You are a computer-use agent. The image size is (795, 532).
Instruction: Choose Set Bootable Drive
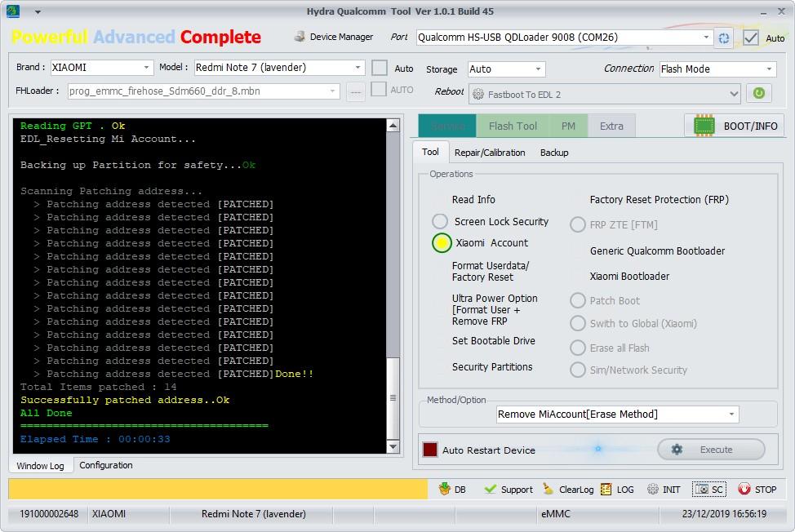493,341
